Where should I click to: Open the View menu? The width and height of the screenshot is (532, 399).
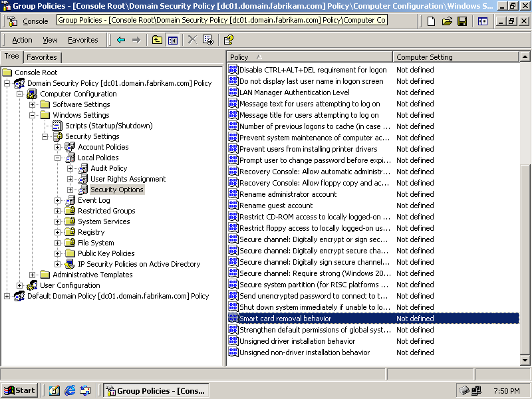(x=50, y=40)
